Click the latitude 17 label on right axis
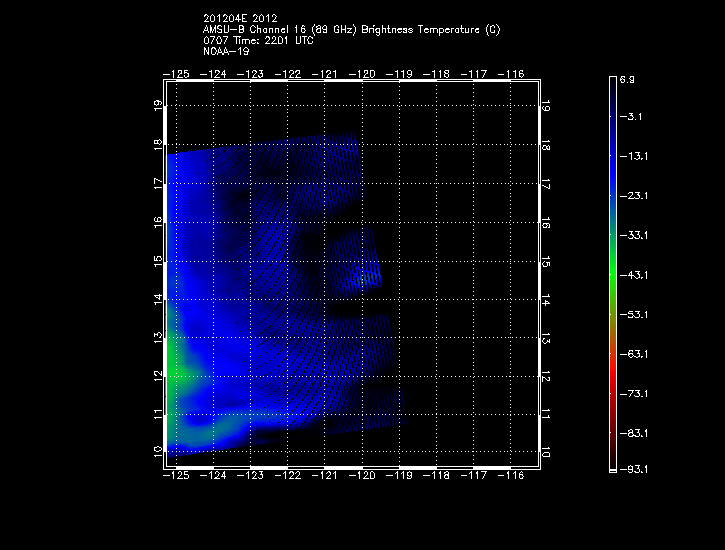725x550 pixels. pos(546,183)
